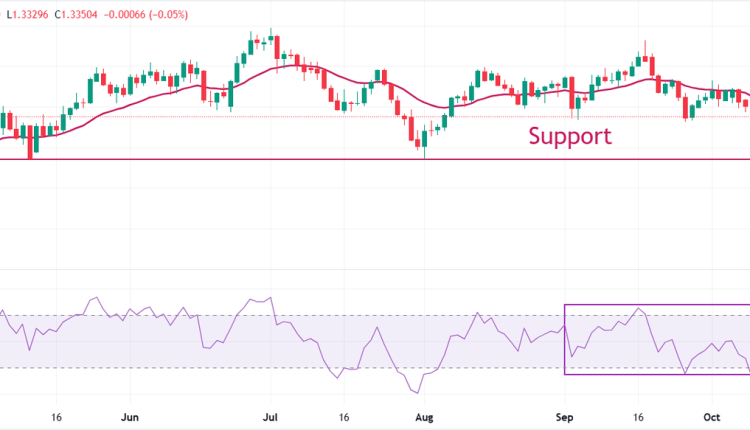750x430 pixels.
Task: Click the "Oct" date label
Action: tap(712, 415)
